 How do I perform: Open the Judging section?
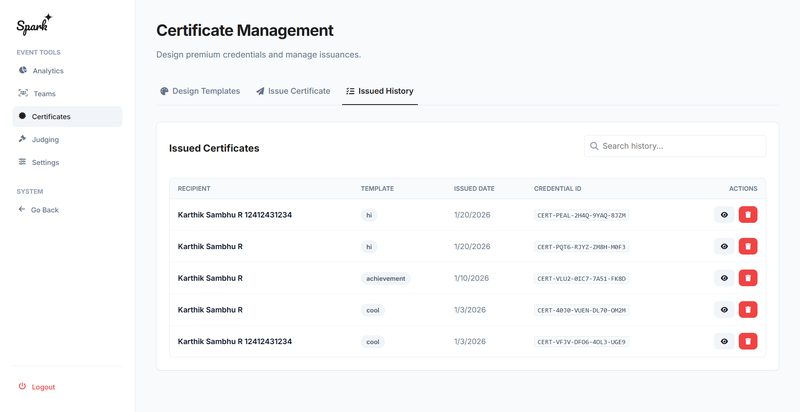click(x=45, y=140)
